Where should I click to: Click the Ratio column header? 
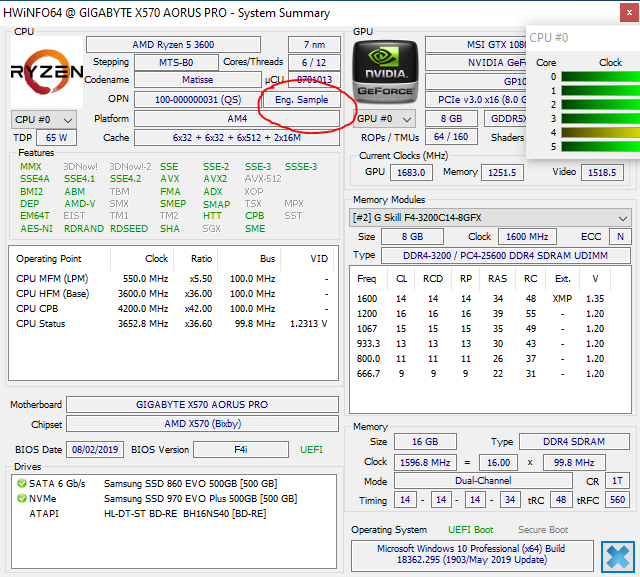coord(196,259)
